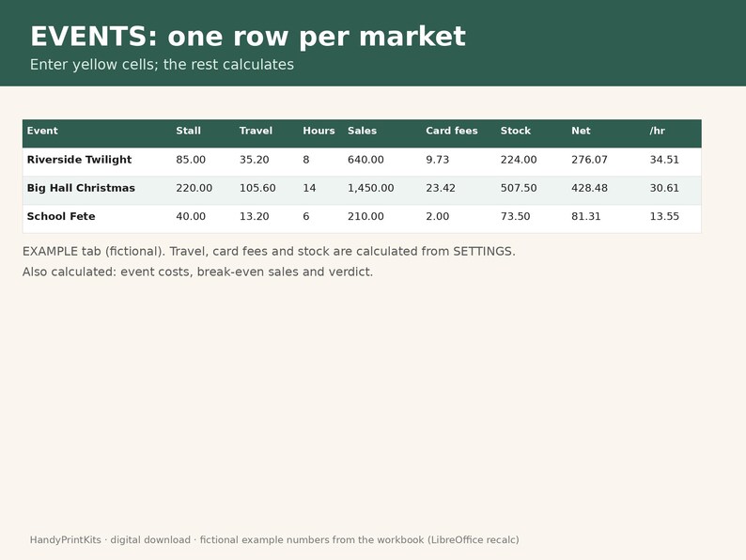746x560 pixels.
Task: Click Big Hall Christmas card fees 23.42
Action: 441,188
